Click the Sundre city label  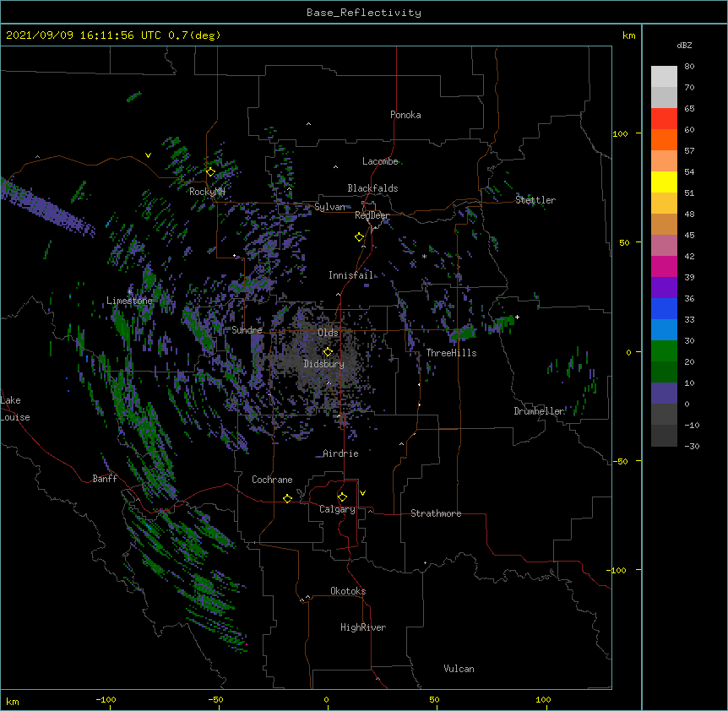(247, 330)
